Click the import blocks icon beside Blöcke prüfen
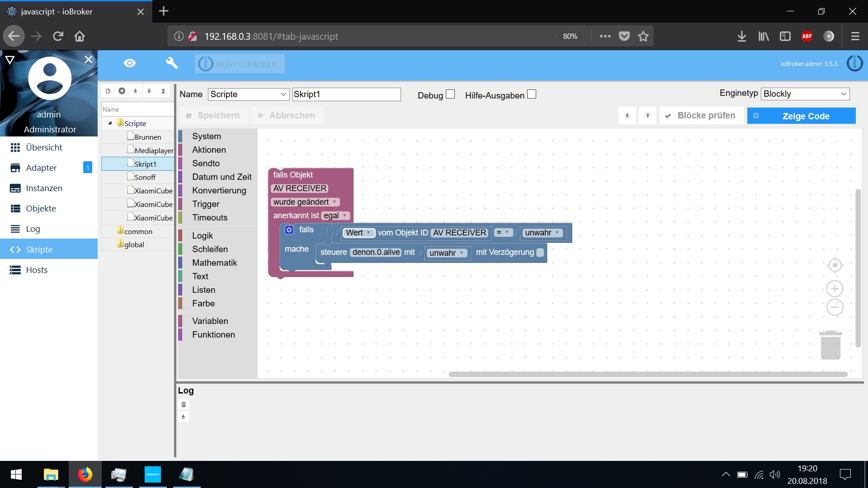 (627, 116)
